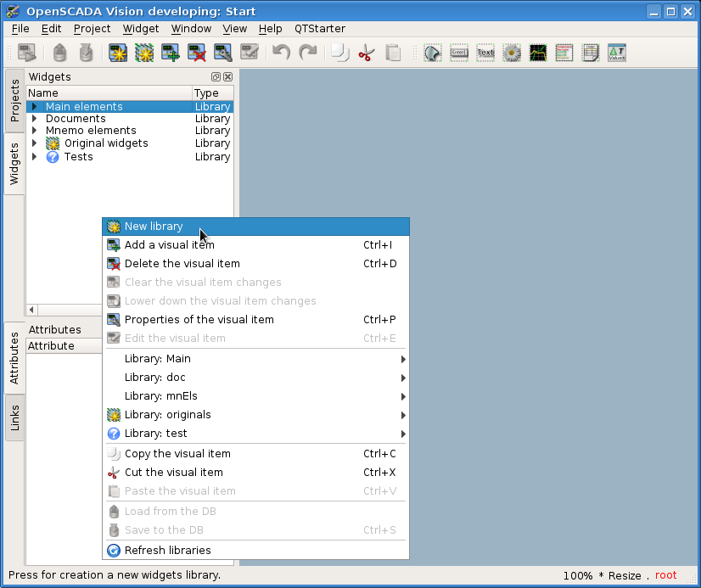The height and width of the screenshot is (588, 701).
Task: Open the Project menu
Action: [x=93, y=29]
